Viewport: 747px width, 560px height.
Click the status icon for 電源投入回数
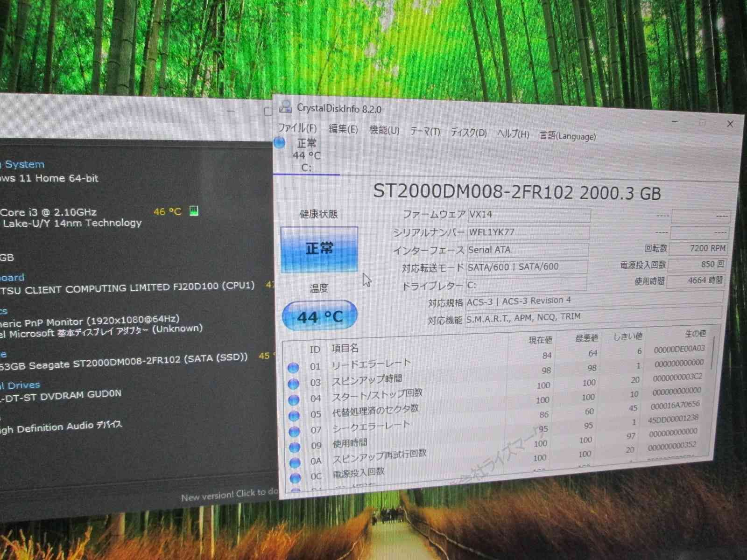pyautogui.click(x=295, y=477)
